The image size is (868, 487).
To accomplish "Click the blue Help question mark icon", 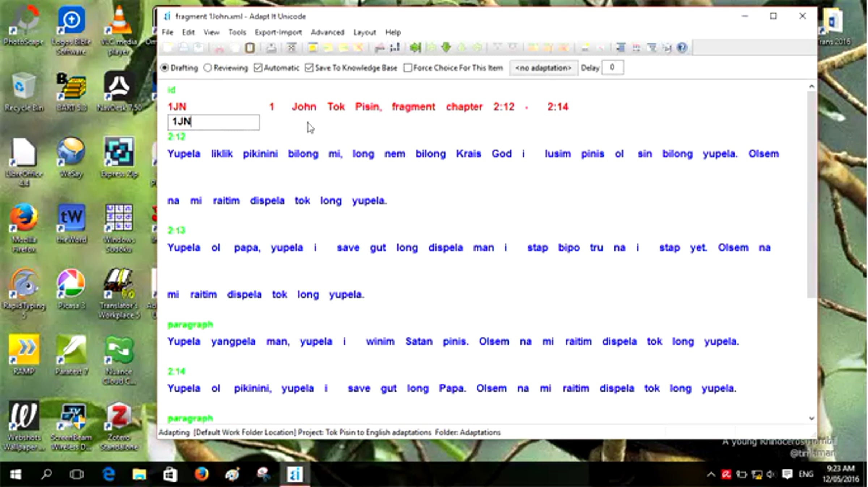I will (682, 48).
